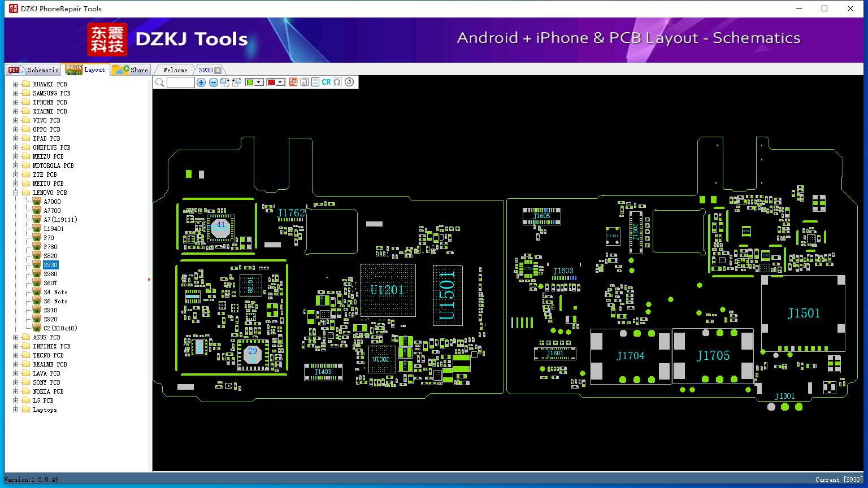Expand the HUAWEI PCB folder
The width and height of the screenshot is (868, 488).
pyautogui.click(x=16, y=84)
